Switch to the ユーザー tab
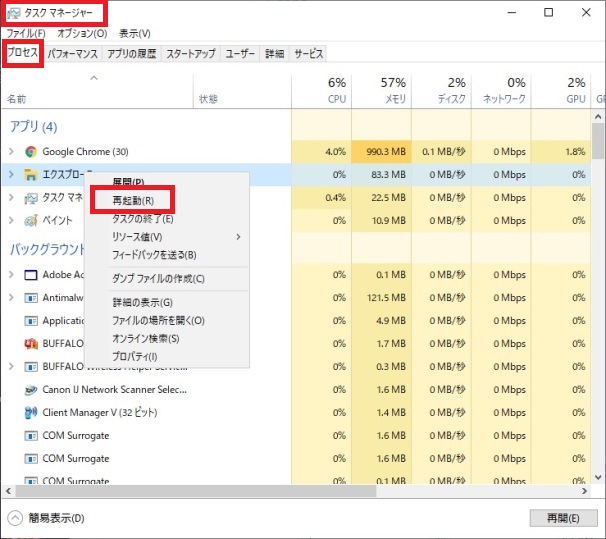The height and width of the screenshot is (539, 606). tap(240, 54)
